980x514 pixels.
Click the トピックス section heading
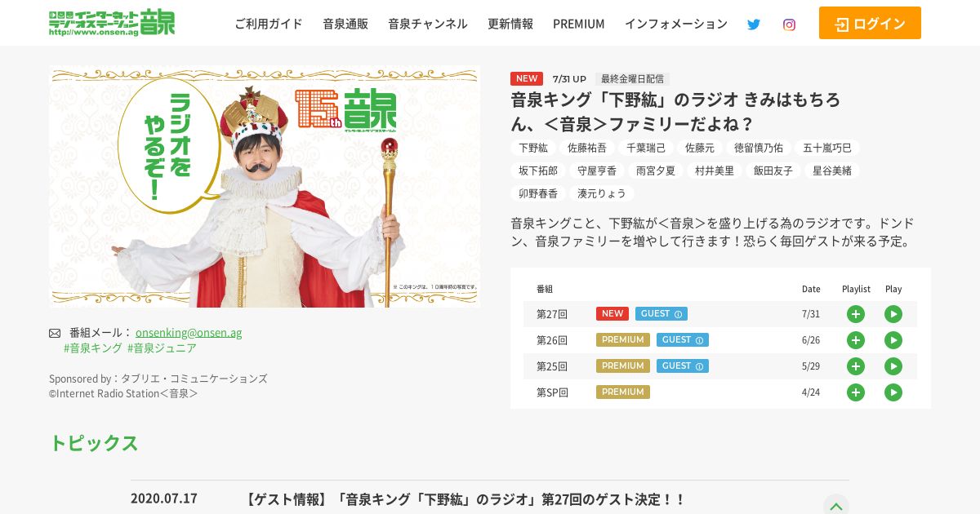[94, 443]
